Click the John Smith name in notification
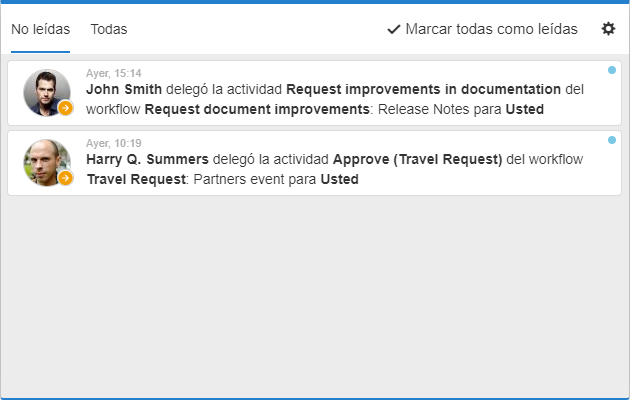 click(x=124, y=89)
